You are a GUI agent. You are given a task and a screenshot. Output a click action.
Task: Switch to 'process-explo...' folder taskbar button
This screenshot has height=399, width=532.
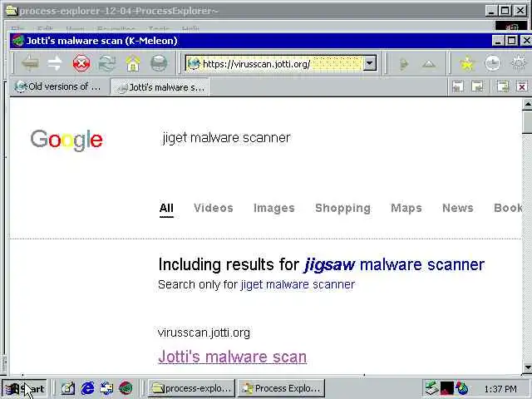click(192, 388)
